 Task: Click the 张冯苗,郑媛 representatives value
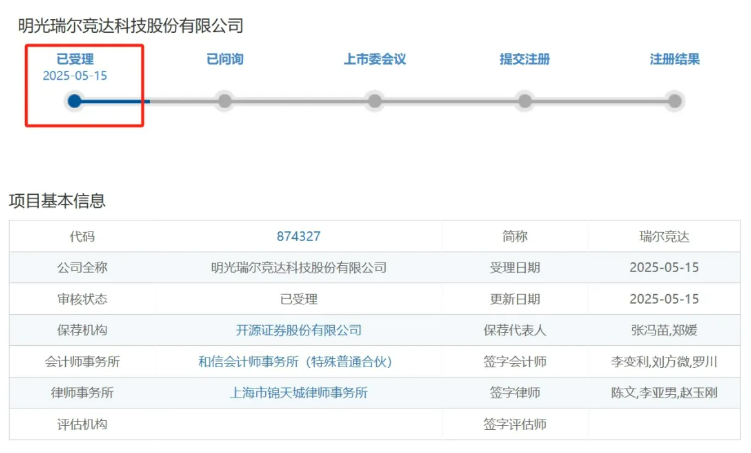[x=664, y=330]
